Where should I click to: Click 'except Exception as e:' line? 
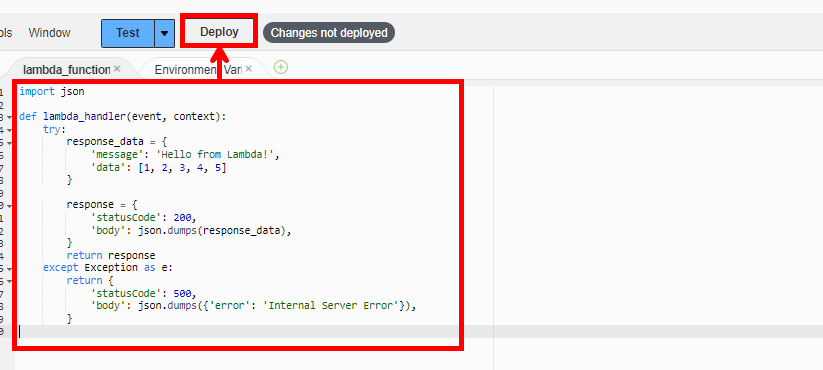coord(108,268)
